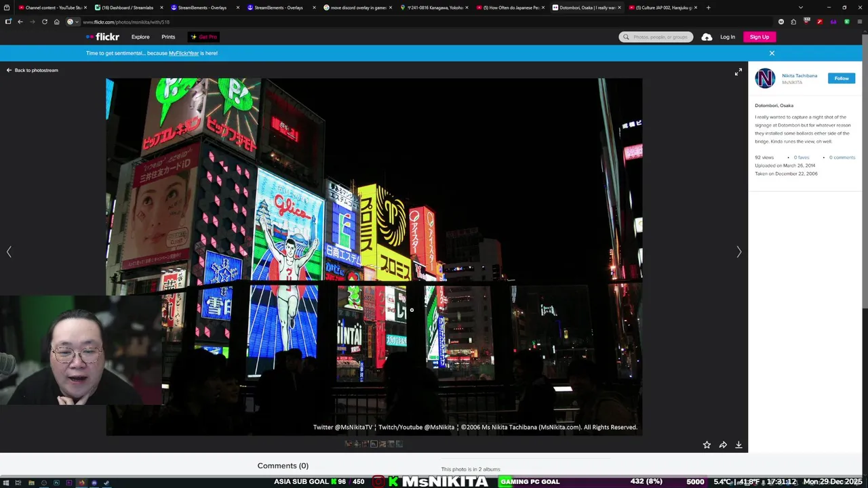The height and width of the screenshot is (488, 868).
Task: Open the 0 faves link
Action: (802, 157)
